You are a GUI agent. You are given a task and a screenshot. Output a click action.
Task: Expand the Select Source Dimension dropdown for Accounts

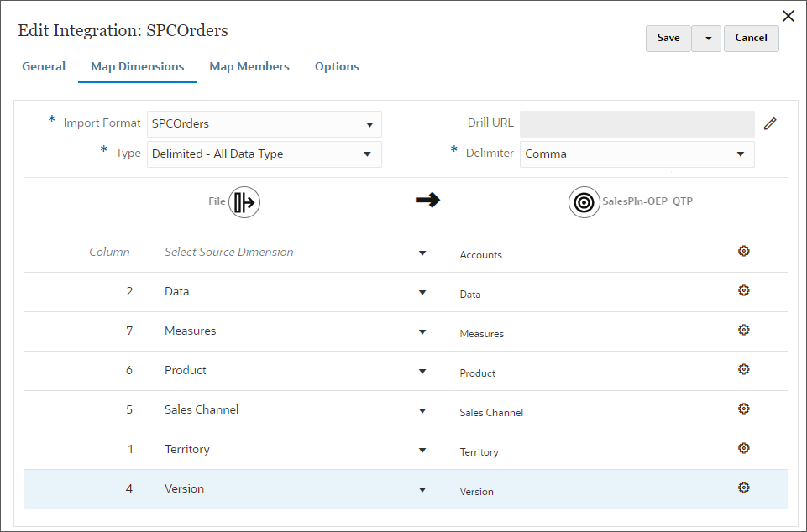point(422,252)
